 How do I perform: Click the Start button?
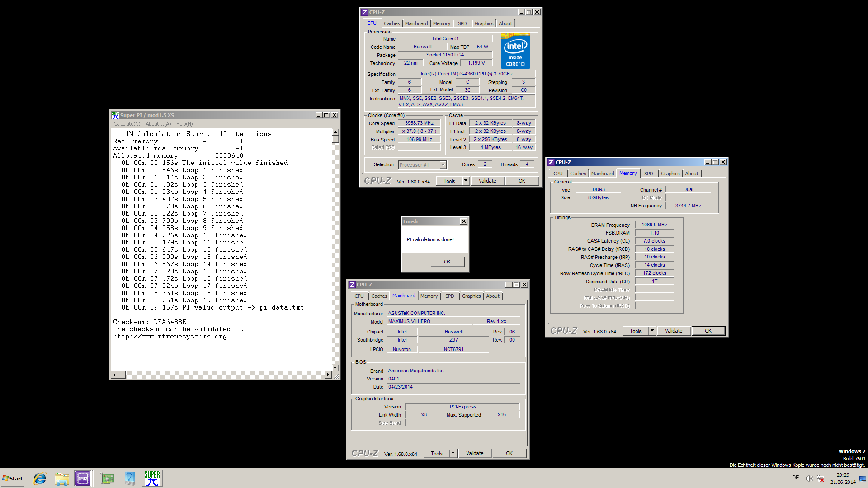click(x=13, y=479)
